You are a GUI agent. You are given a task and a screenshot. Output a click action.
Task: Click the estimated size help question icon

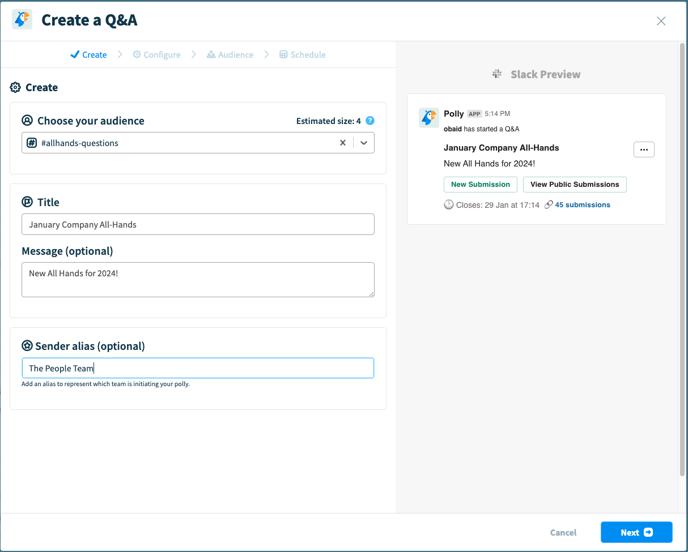[370, 121]
